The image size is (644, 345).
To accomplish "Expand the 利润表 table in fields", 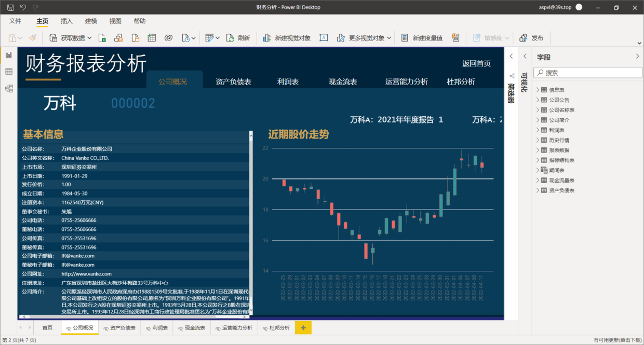I will 538,130.
